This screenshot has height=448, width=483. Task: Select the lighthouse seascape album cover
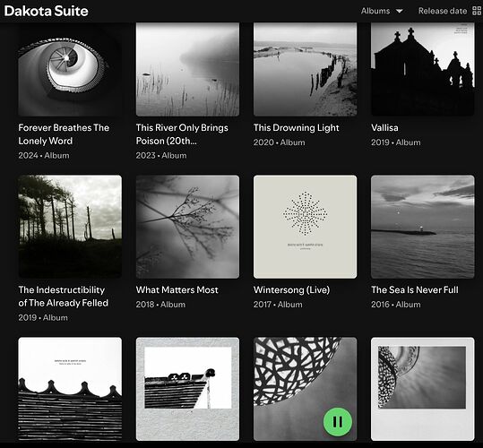tap(423, 227)
